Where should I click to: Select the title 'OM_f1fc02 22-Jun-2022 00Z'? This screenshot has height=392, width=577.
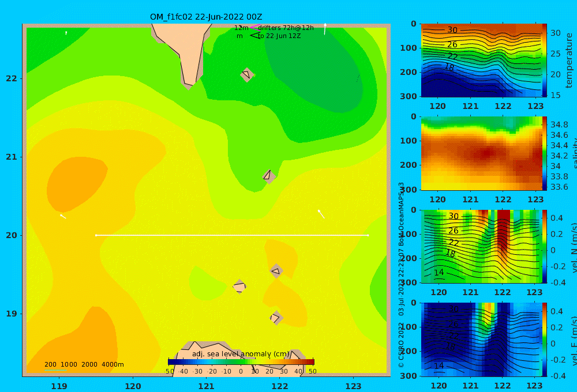coord(206,17)
